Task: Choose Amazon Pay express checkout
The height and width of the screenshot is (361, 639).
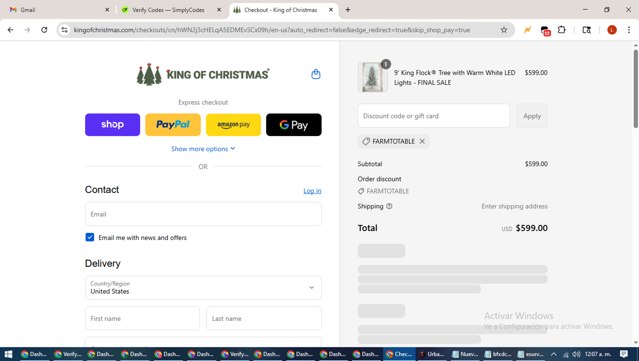Action: click(x=234, y=125)
